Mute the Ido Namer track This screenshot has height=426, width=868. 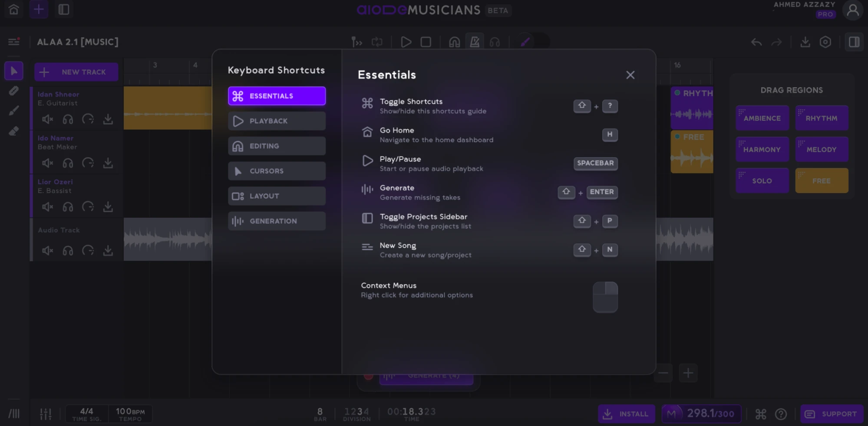click(x=47, y=163)
